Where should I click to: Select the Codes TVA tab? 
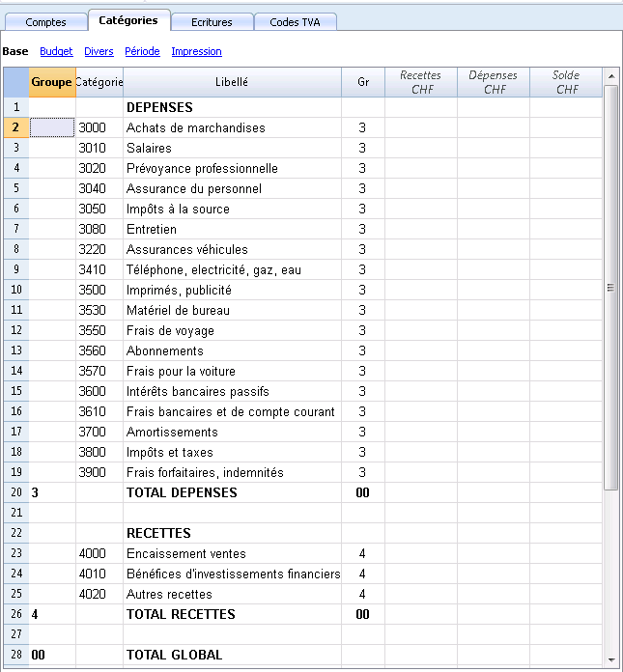295,22
